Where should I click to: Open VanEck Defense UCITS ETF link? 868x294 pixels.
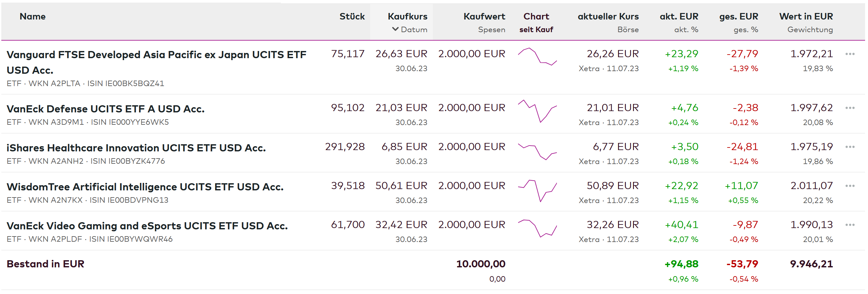105,109
